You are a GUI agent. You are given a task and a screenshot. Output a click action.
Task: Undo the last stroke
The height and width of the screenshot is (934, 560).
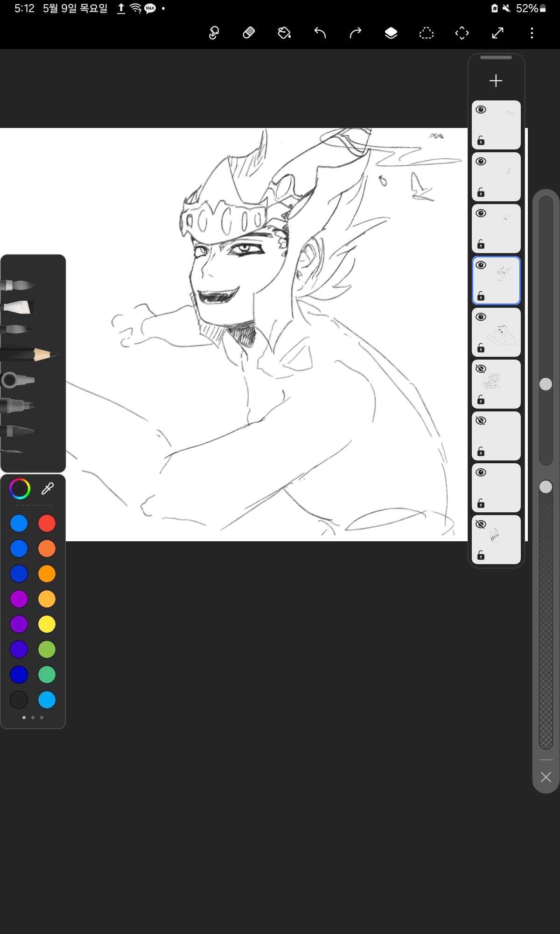tap(320, 33)
